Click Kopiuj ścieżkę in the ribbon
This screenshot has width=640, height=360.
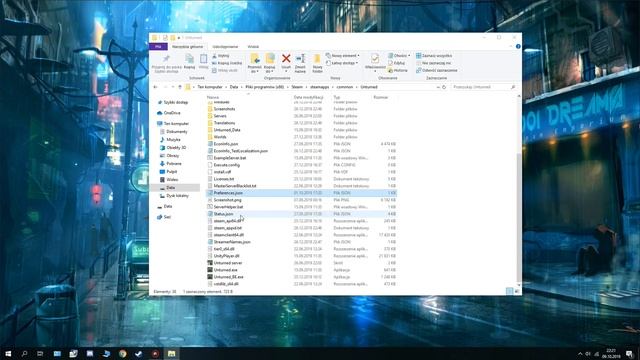[x=227, y=63]
